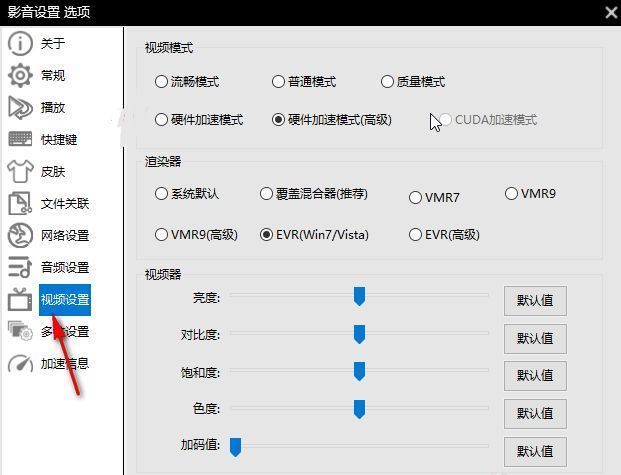Reset 亮度 with 默认值 button
Image resolution: width=621 pixels, height=475 pixels.
pyautogui.click(x=535, y=300)
